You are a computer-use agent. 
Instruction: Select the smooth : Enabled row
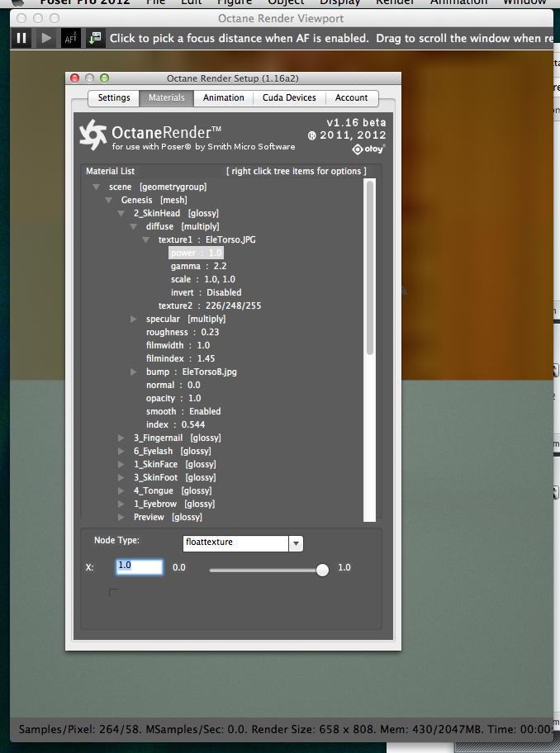click(183, 411)
